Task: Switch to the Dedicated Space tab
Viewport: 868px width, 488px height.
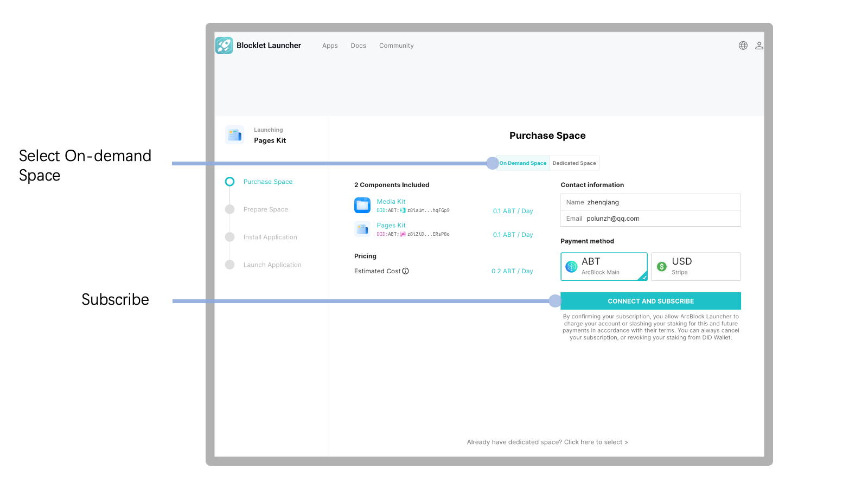Action: tap(574, 163)
